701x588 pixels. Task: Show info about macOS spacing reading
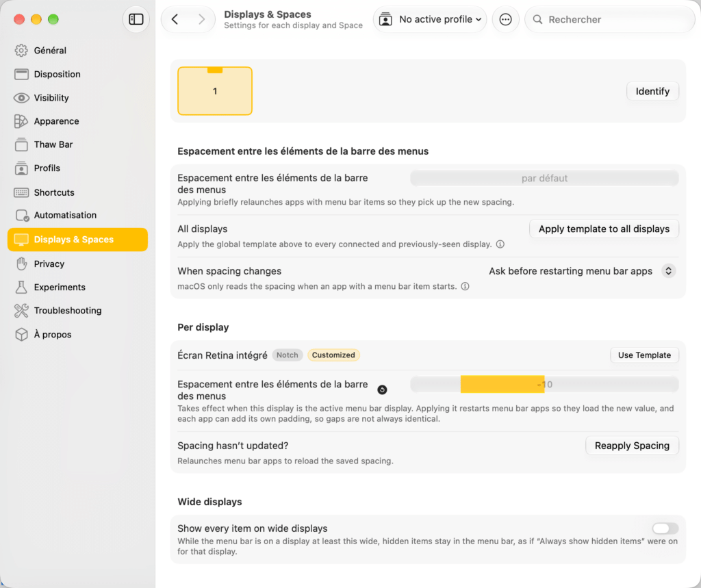(465, 286)
